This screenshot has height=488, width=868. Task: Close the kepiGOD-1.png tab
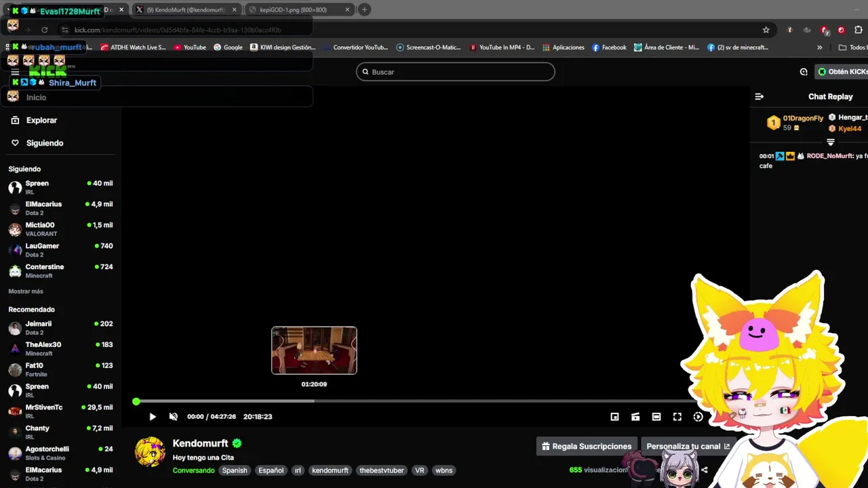coord(347,9)
